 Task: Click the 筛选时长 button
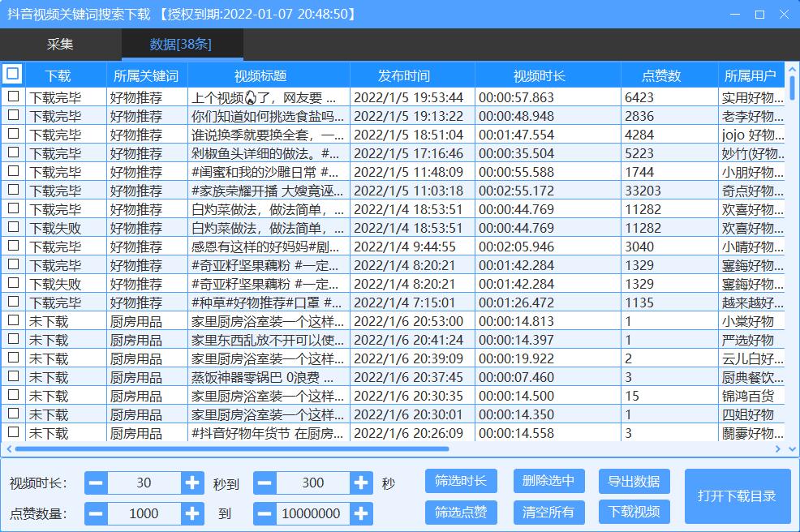[x=461, y=481]
